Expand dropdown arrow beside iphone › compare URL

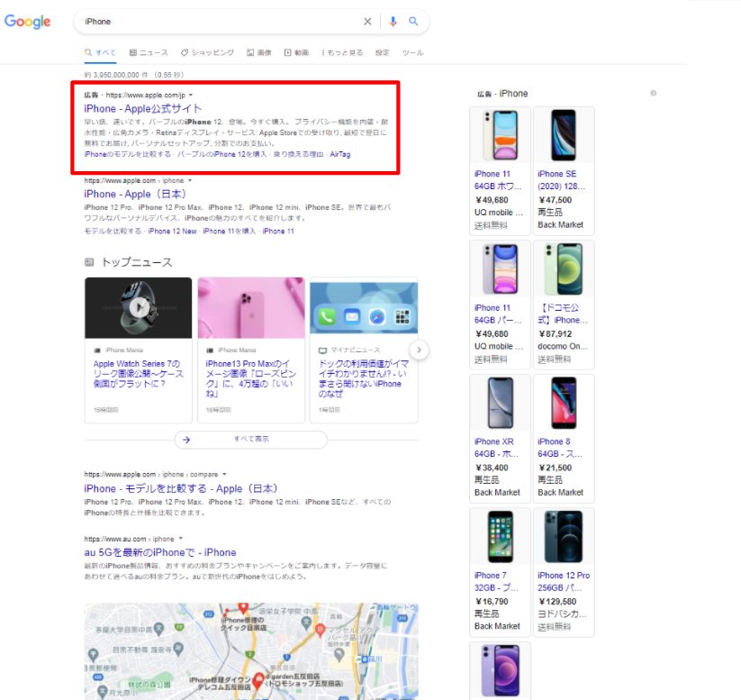point(224,474)
